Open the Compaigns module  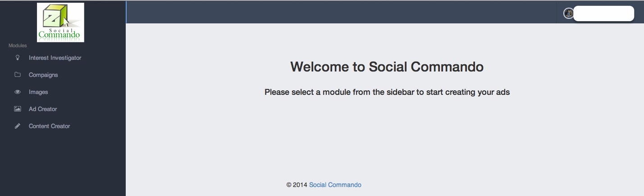(x=43, y=75)
